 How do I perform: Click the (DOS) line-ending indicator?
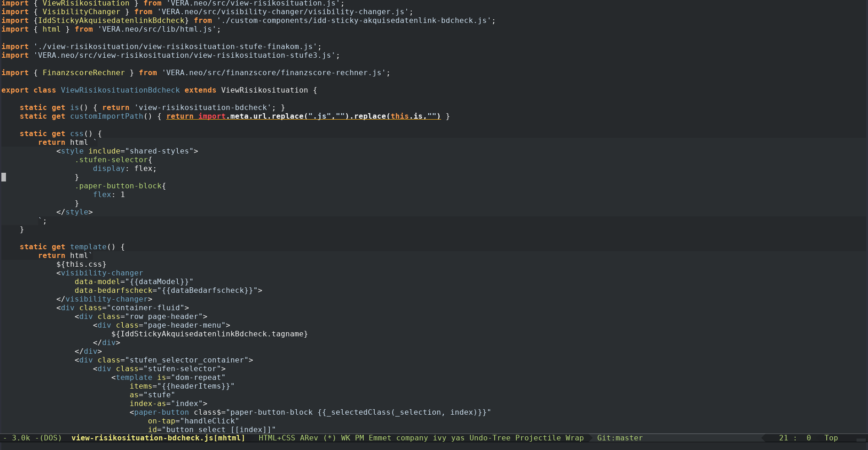[50, 438]
